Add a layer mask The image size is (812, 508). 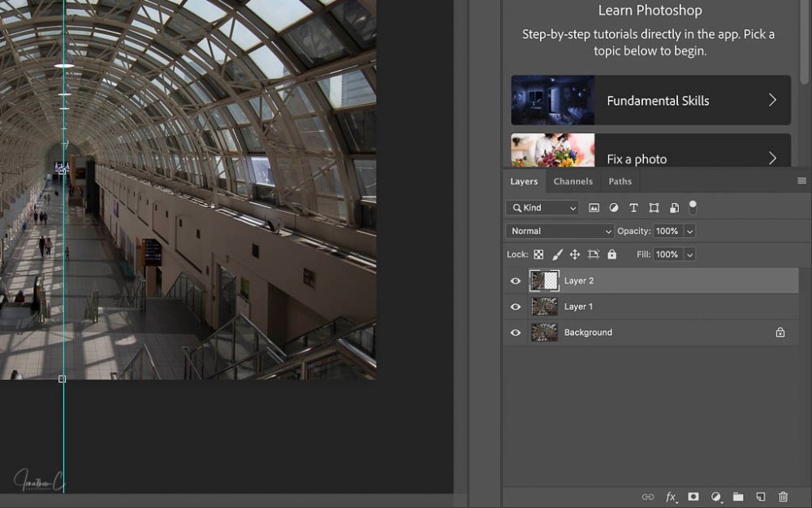(x=693, y=497)
